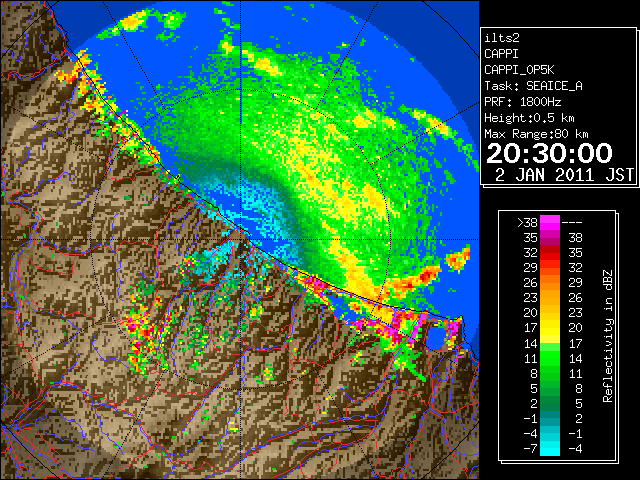The image size is (640, 480).
Task: Pick the yellow 17–20 dBZ legend band
Action: coord(550,328)
